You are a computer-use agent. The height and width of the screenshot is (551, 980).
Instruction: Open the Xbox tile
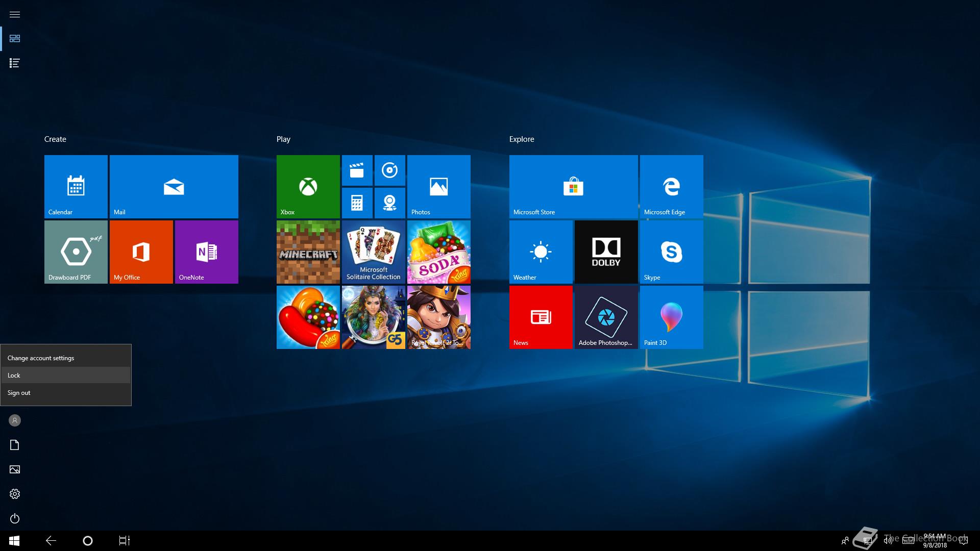tap(308, 186)
